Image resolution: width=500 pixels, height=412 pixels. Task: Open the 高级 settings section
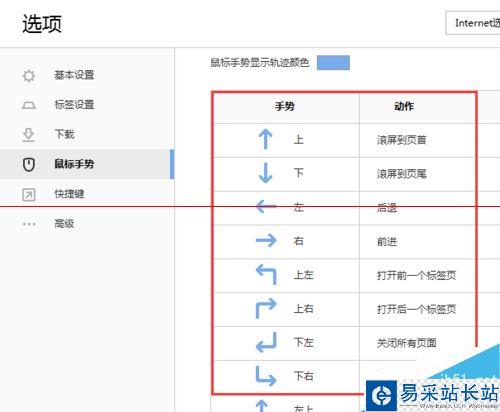point(87,224)
